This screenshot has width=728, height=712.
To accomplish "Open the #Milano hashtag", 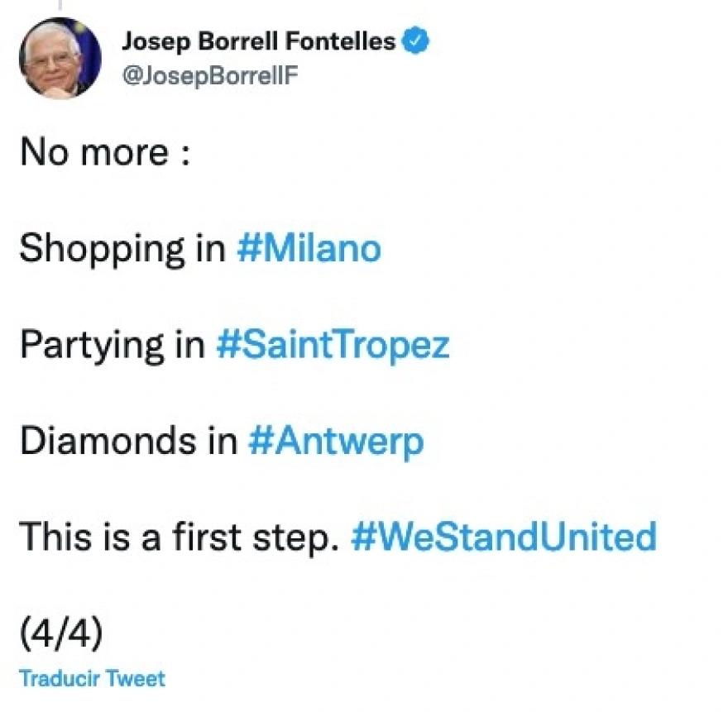I will [x=309, y=248].
